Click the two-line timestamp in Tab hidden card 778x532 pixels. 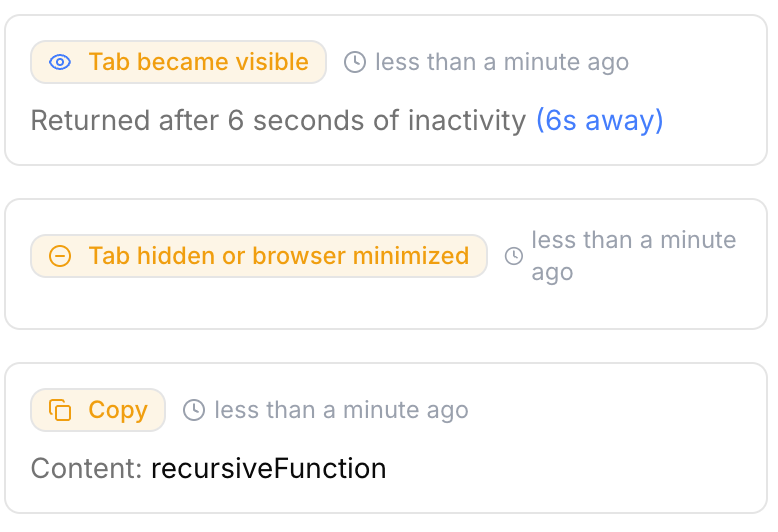pos(633,256)
